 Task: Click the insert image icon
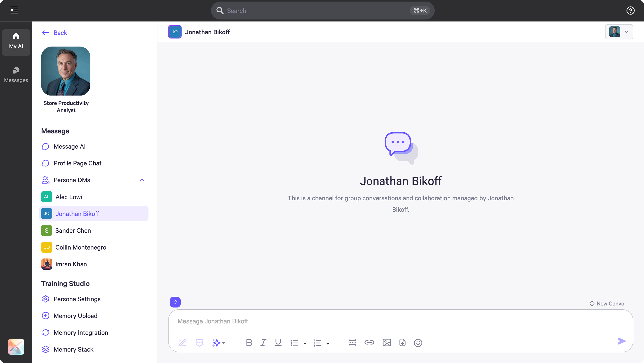(387, 343)
